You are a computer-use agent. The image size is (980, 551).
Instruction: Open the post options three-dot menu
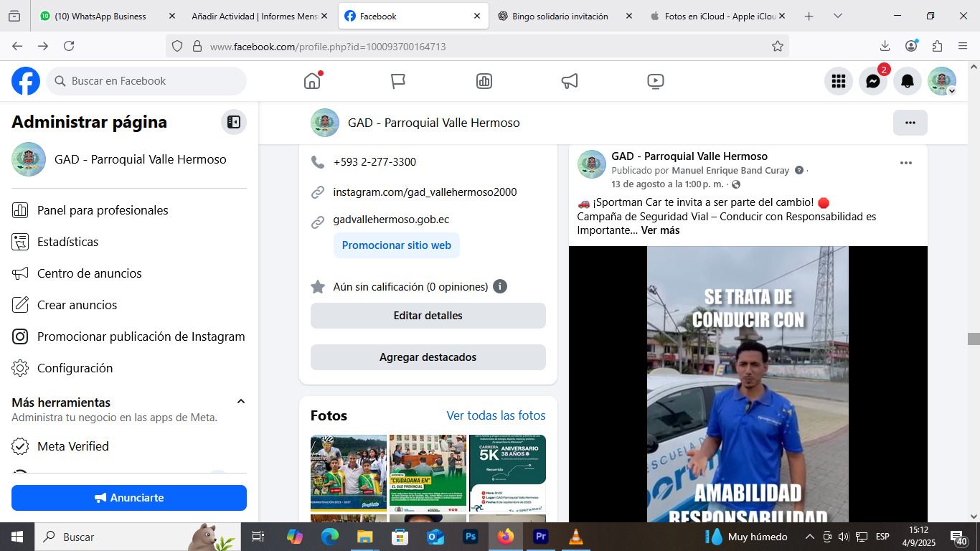point(905,163)
